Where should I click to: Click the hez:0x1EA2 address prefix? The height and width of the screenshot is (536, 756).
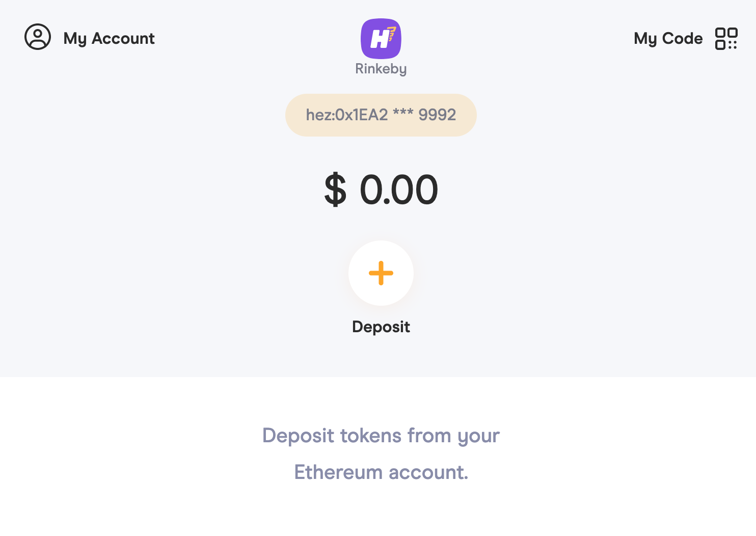click(x=347, y=115)
